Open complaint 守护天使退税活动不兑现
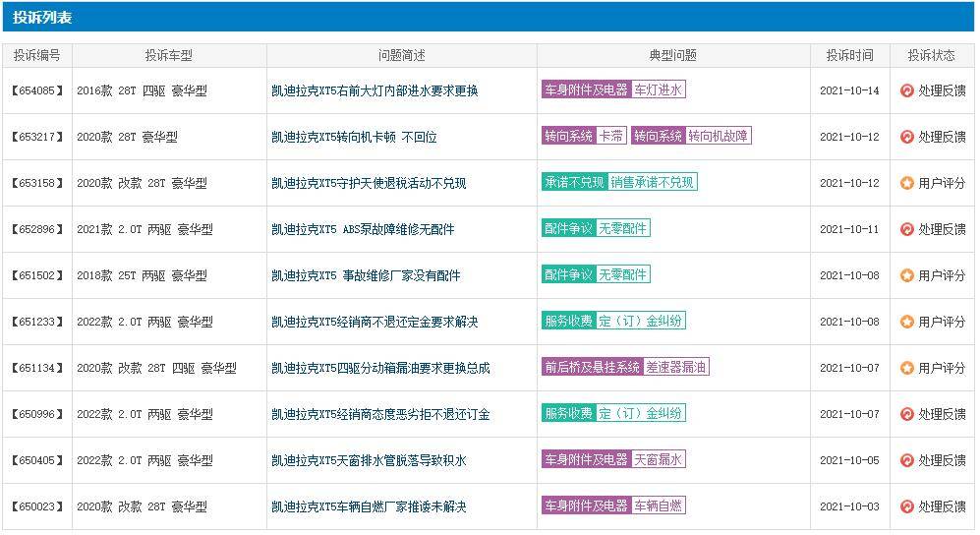Viewport: 980px width, 535px height. click(369, 183)
